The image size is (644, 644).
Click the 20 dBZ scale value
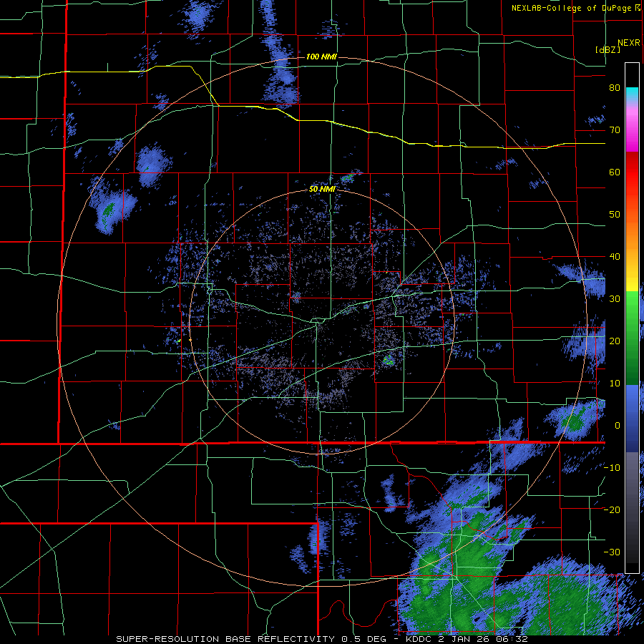click(x=615, y=341)
